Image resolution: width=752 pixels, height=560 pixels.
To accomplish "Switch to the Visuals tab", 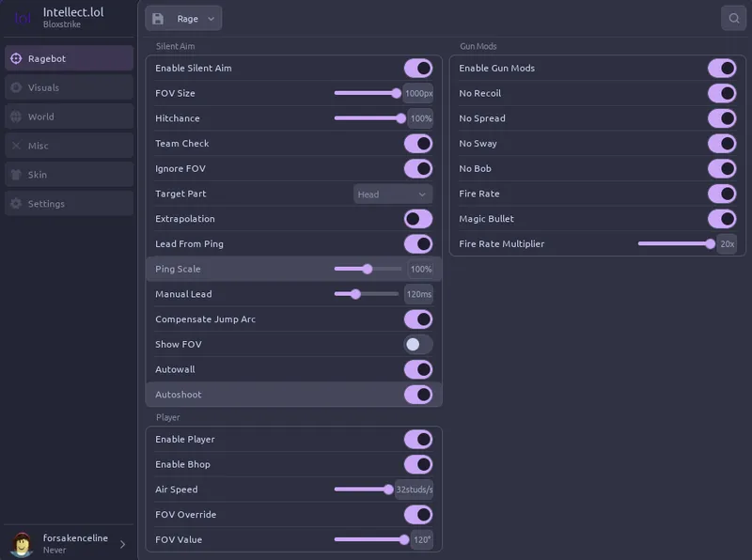I will point(69,87).
